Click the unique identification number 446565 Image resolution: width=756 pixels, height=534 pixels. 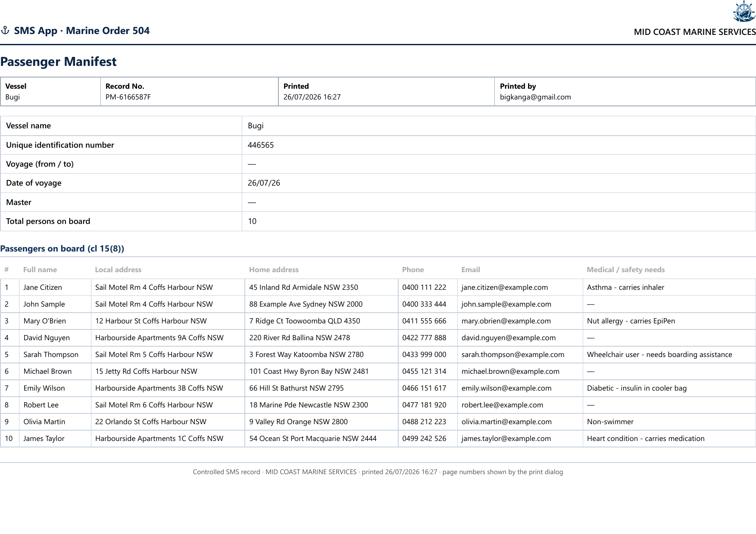click(x=261, y=145)
